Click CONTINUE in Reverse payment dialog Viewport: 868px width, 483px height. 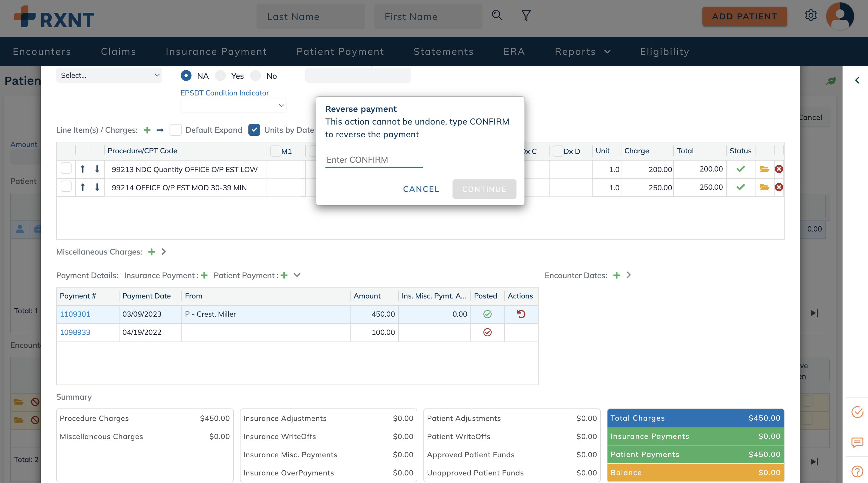click(484, 189)
